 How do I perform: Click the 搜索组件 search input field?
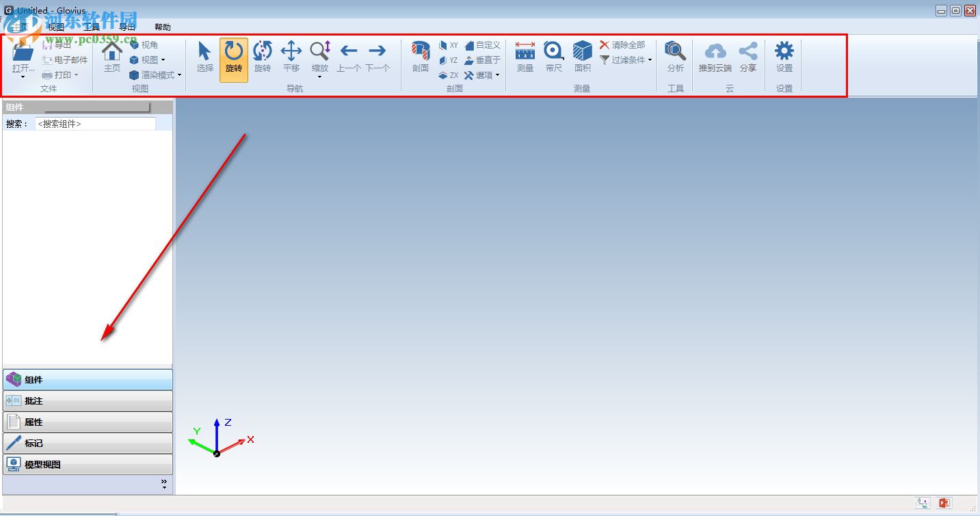click(x=96, y=124)
